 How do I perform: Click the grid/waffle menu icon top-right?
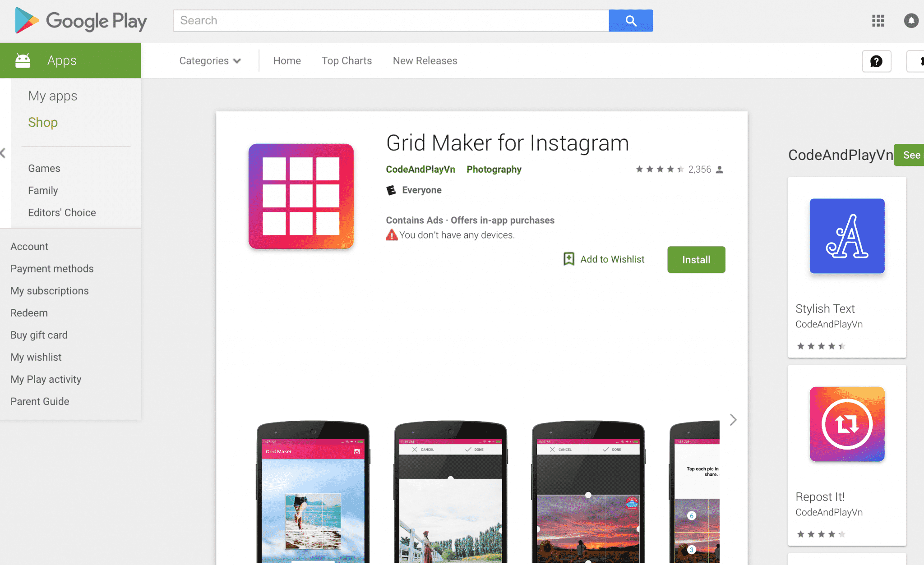(878, 20)
